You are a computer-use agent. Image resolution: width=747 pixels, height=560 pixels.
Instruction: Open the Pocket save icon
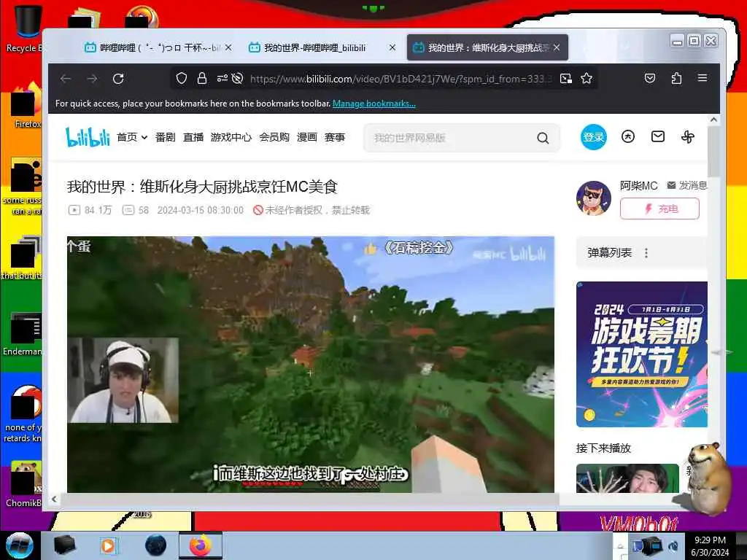pyautogui.click(x=650, y=79)
